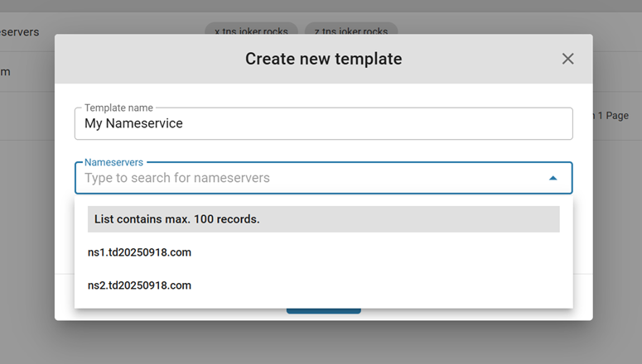Image resolution: width=642 pixels, height=364 pixels.
Task: Click the z.tns.joker.rocks chip behind dialog
Action: [x=351, y=31]
